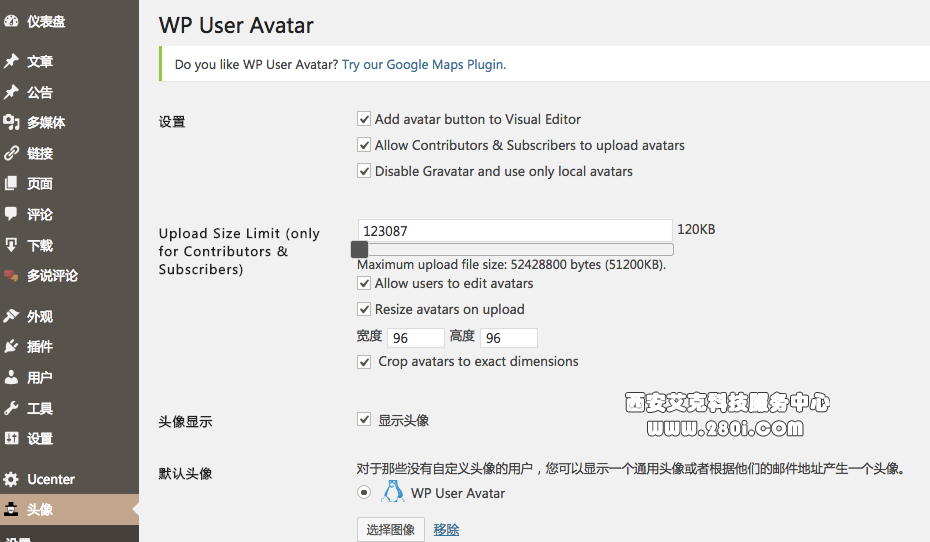Toggle the 显示头像 checkbox

(364, 420)
